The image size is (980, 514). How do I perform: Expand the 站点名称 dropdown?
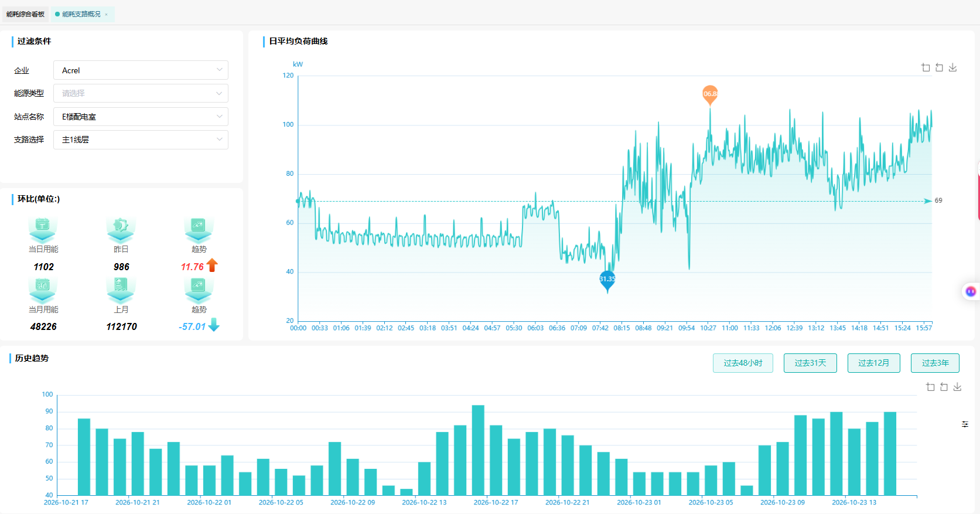point(141,117)
